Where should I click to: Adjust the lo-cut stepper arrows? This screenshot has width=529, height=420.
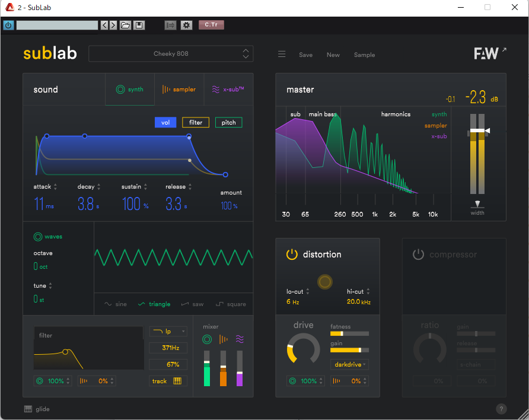307,291
